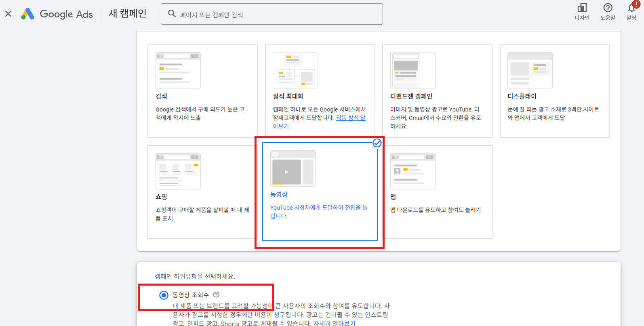Viewport: 644px width, 326px height.
Task: Choose the 쇼핑 campaign illustration
Action: [x=178, y=171]
